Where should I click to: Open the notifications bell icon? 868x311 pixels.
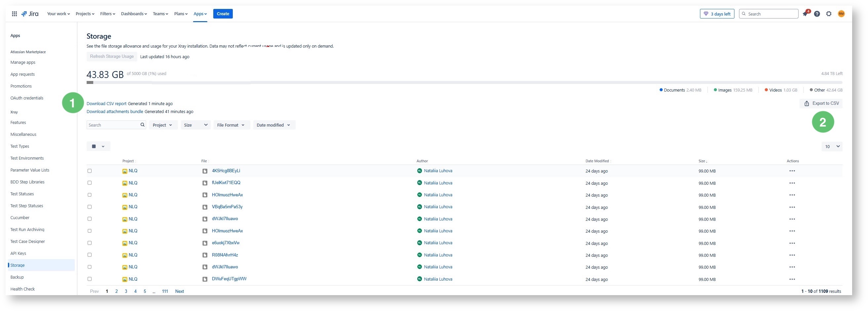tap(805, 14)
